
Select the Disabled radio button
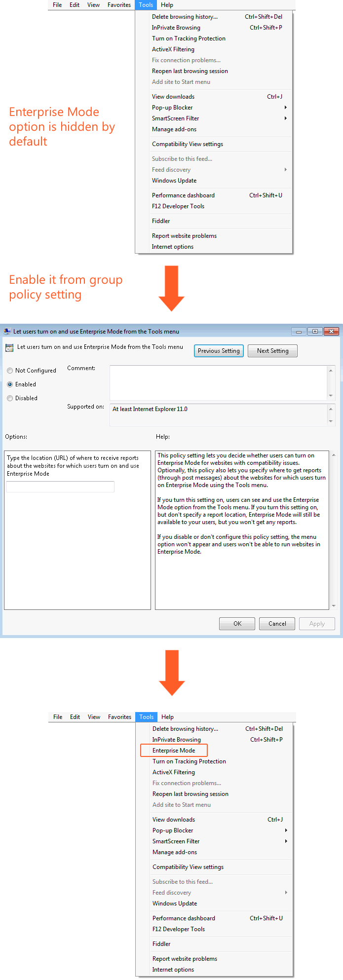coord(10,398)
